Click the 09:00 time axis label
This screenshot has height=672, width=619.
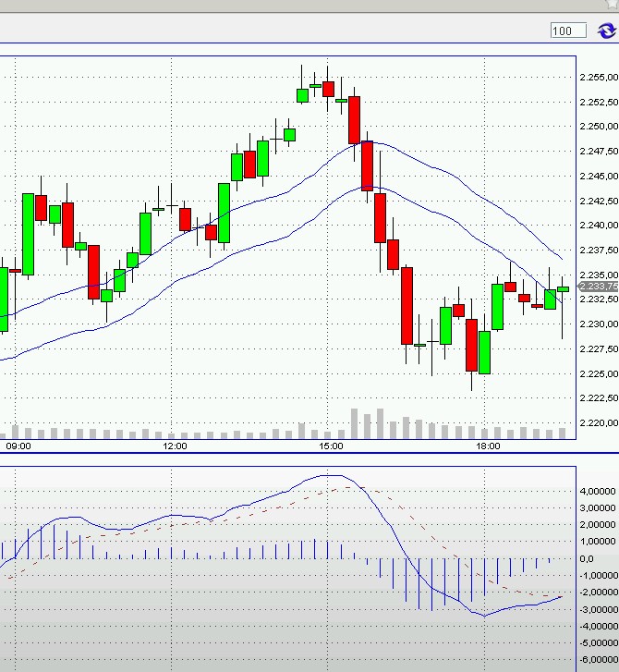pos(18,446)
